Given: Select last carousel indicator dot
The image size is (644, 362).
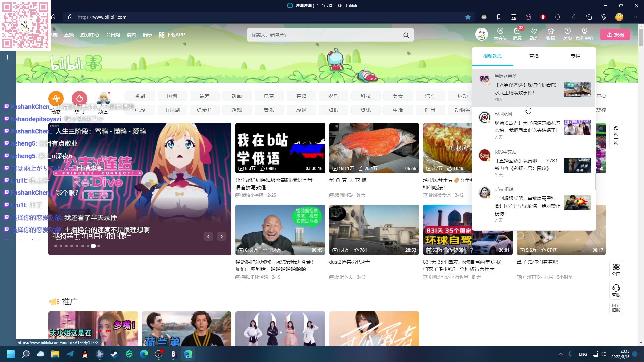Looking at the screenshot, I should [99, 246].
